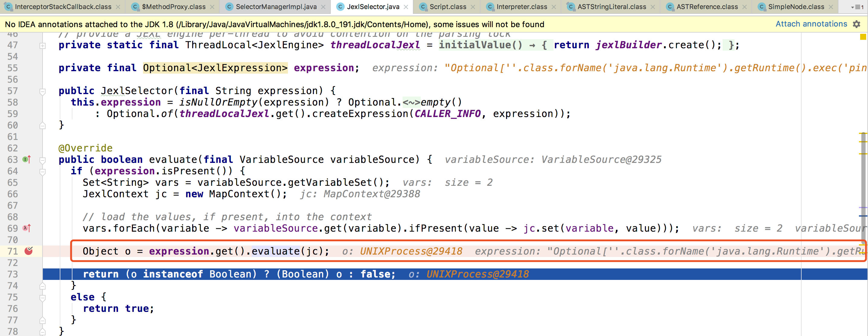Close the InterceptorStackCallback.class tab
Screen dimensions: 868x336
[x=118, y=7]
